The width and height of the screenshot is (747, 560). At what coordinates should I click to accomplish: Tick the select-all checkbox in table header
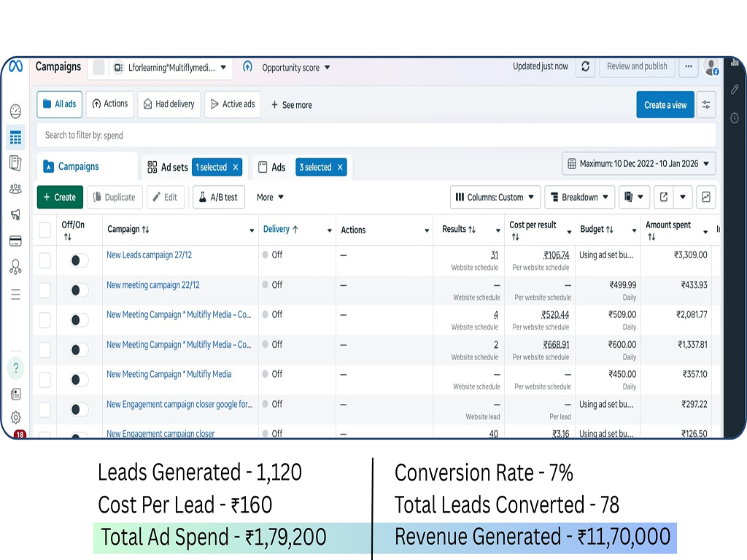click(x=45, y=230)
